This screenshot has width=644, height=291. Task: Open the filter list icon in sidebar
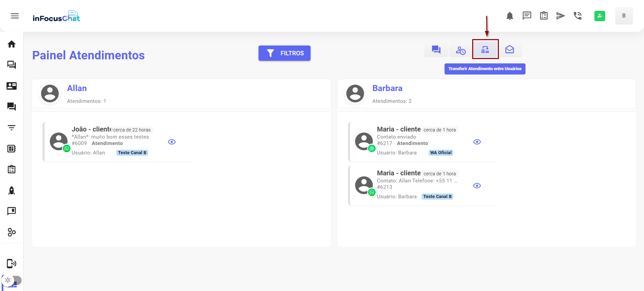11,128
